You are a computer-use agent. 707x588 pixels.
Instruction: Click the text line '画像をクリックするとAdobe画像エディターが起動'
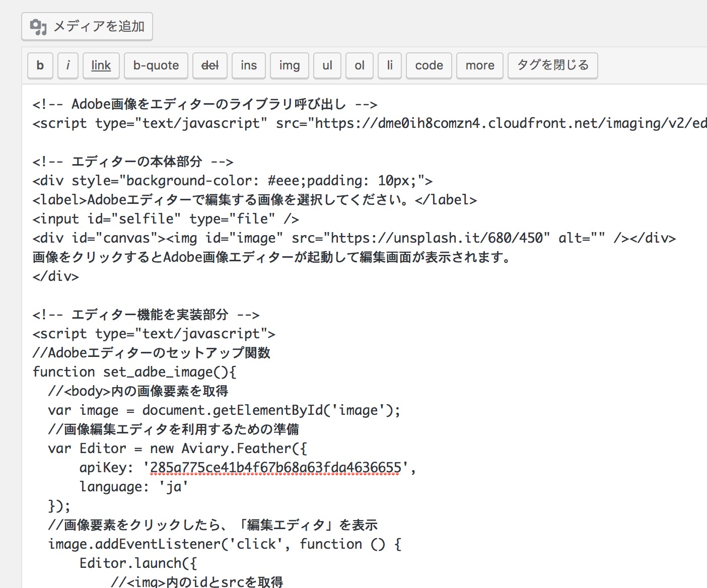(272, 257)
